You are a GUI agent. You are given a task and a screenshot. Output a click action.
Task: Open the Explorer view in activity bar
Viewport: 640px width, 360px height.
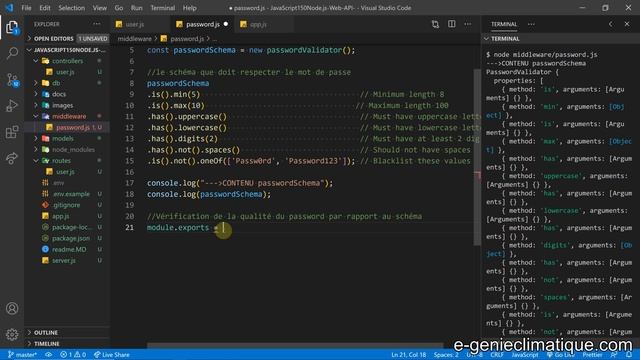[12, 27]
